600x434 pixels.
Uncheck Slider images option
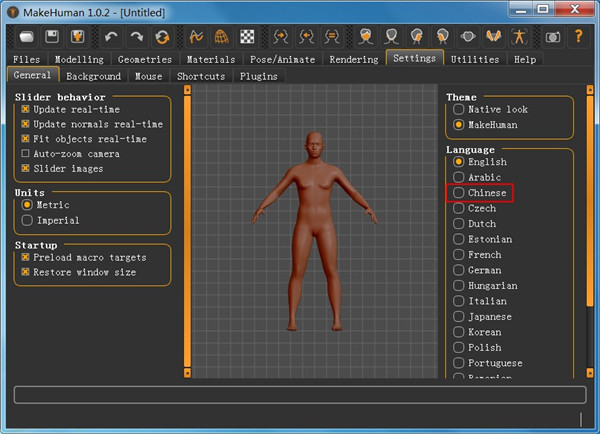[x=26, y=169]
